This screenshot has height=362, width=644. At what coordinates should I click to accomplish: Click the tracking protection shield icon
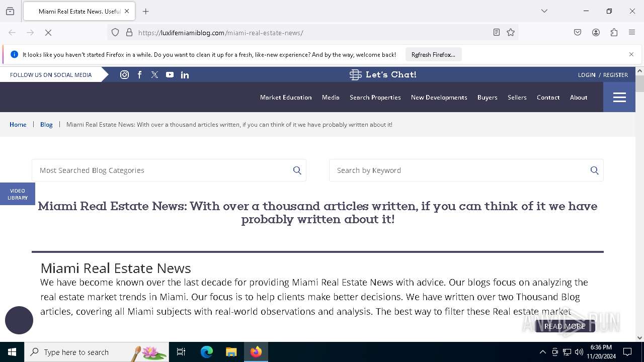[x=115, y=33]
